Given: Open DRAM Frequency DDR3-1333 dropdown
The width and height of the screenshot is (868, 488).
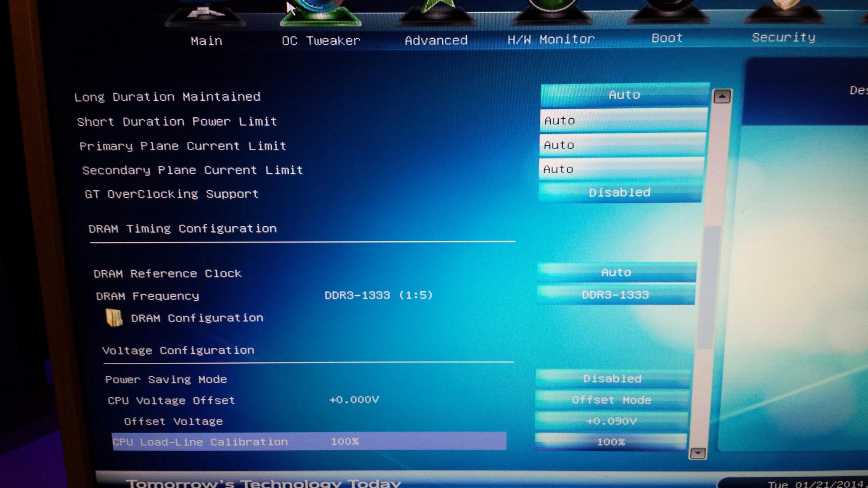Looking at the screenshot, I should tap(615, 295).
